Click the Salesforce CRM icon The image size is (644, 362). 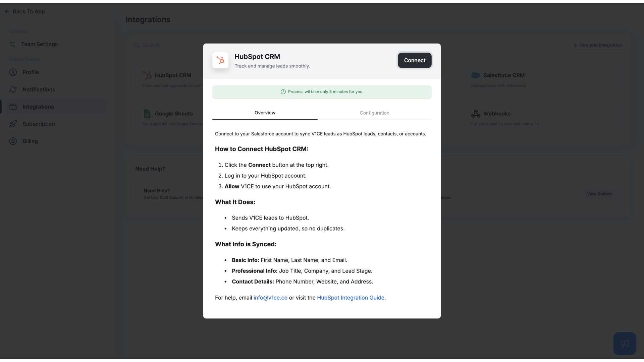pyautogui.click(x=476, y=75)
